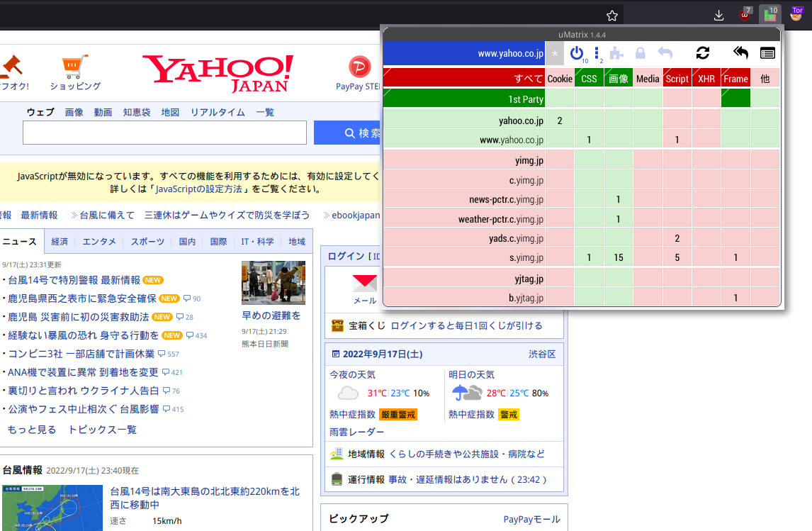Switch to the エンタメ news tab

(x=99, y=242)
